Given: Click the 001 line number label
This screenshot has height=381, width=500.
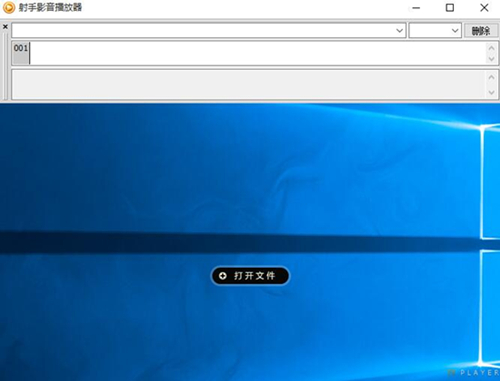Looking at the screenshot, I should click(21, 48).
